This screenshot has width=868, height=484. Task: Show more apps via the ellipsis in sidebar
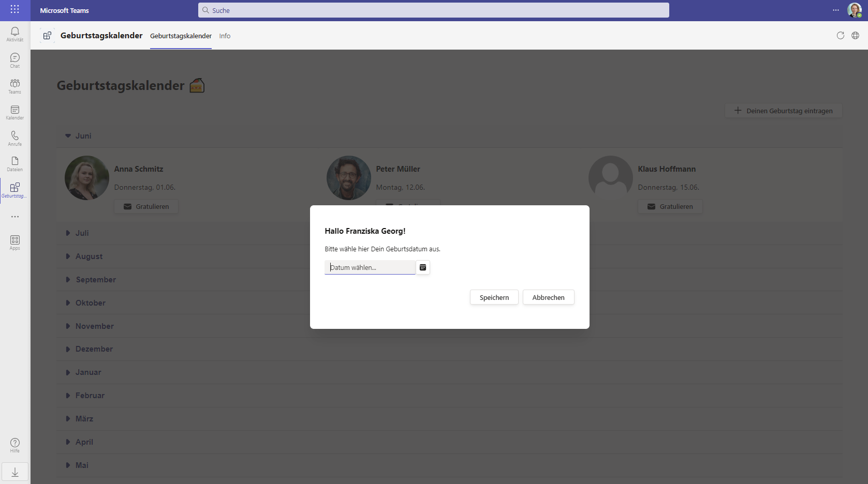click(x=15, y=217)
